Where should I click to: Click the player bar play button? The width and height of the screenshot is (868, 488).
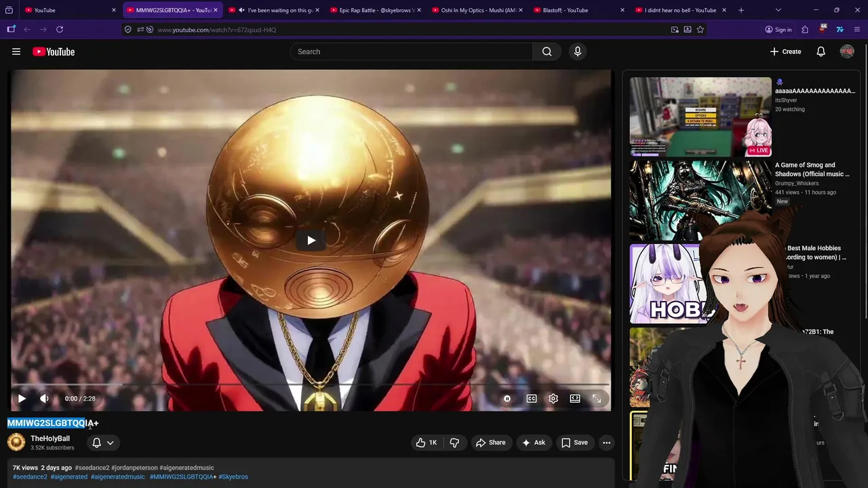tap(22, 399)
